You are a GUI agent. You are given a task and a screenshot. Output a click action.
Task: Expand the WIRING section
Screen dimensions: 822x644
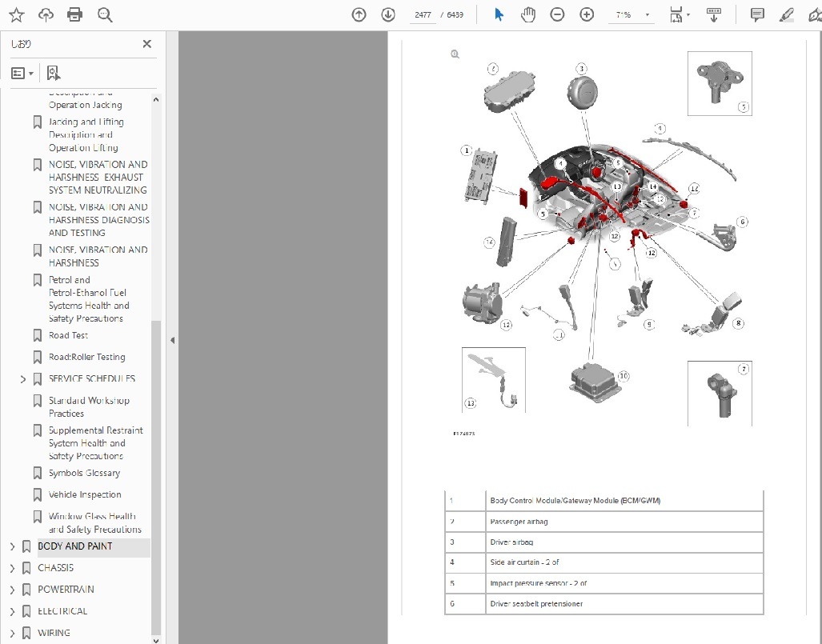click(12, 633)
